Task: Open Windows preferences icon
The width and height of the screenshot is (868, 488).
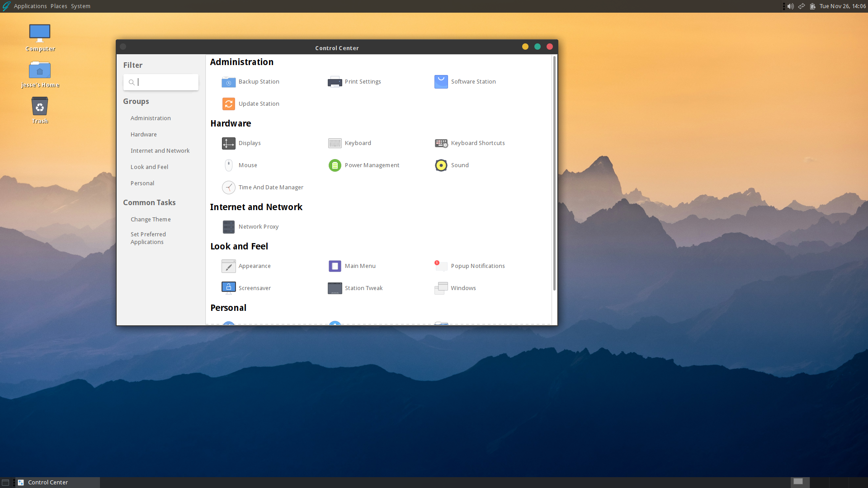Action: pos(441,288)
